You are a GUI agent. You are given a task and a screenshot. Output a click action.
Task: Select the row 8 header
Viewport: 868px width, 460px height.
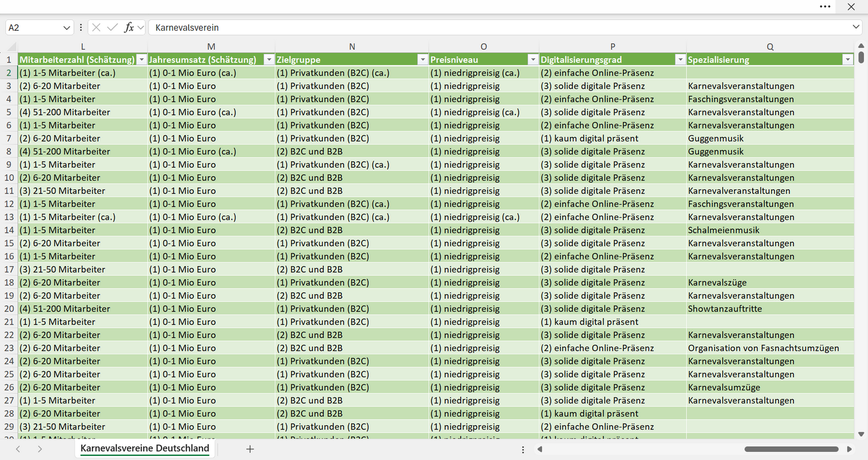9,151
